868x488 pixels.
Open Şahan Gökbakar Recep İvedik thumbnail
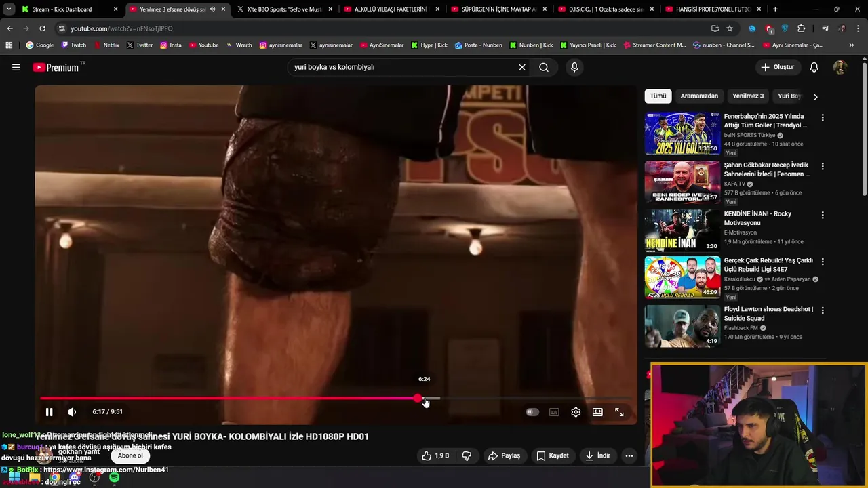click(x=682, y=182)
